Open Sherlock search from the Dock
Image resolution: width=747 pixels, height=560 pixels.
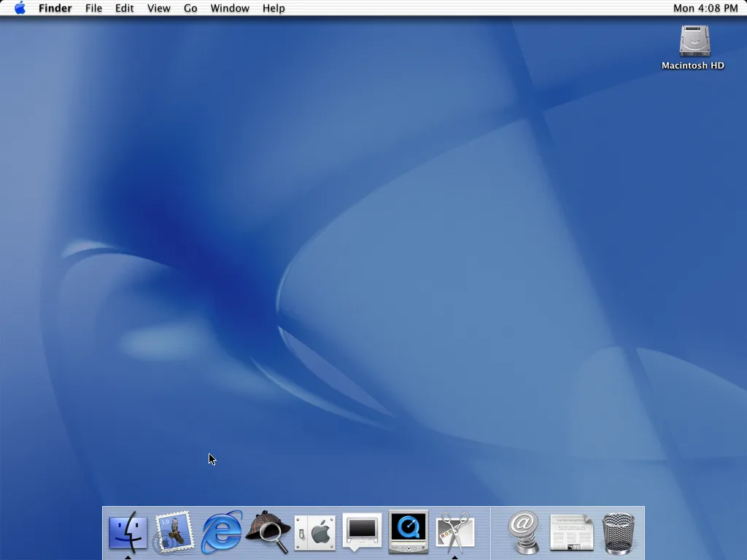coord(267,532)
